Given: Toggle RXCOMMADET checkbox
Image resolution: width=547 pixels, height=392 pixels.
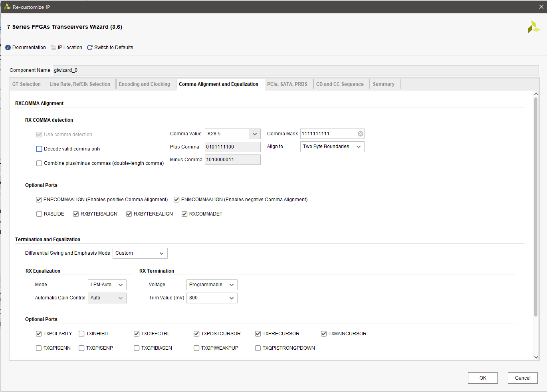Looking at the screenshot, I should [x=184, y=214].
